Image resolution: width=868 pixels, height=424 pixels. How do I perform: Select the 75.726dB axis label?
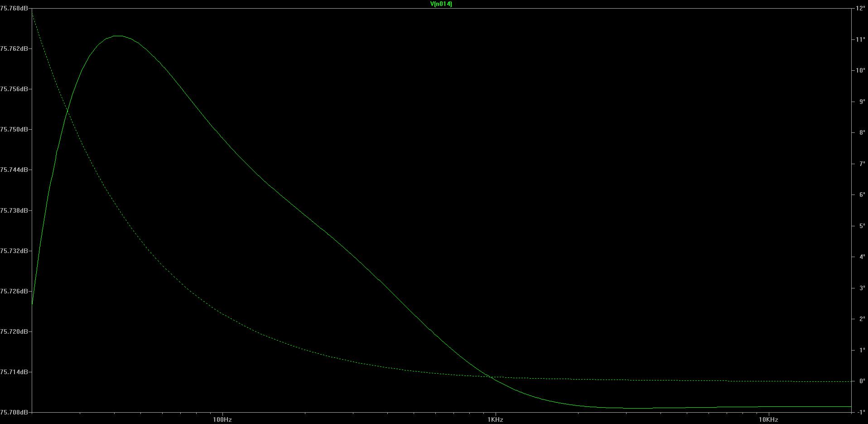point(14,291)
